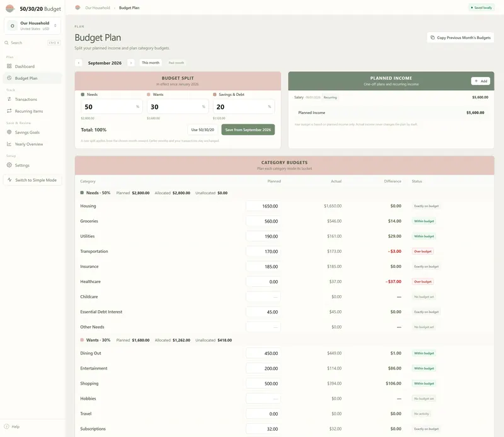Click Switch to Simple Mode
Viewport: 504px width, 437px height.
point(33,180)
